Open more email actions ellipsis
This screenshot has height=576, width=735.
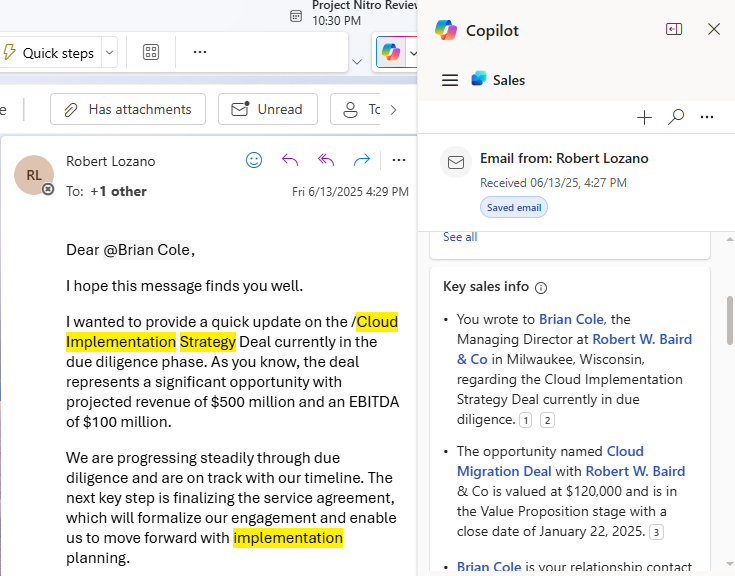click(x=399, y=160)
